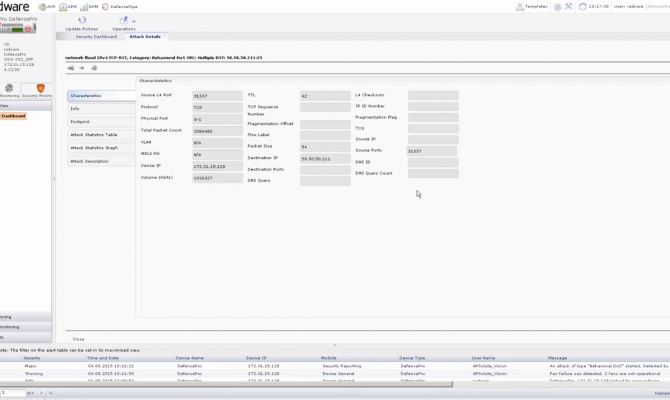The height and width of the screenshot is (400, 670).
Task: Click the Source L4 Port field
Action: click(x=217, y=95)
